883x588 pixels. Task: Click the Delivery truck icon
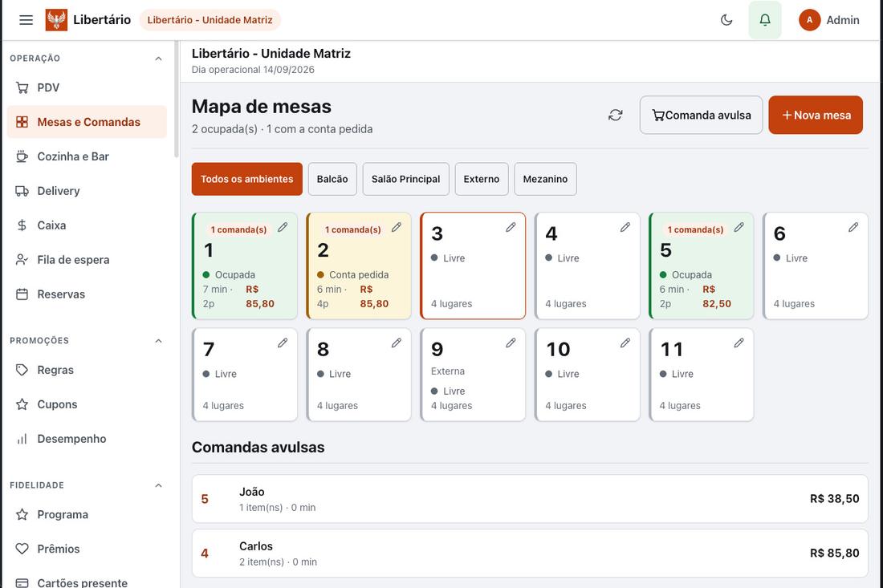point(22,191)
